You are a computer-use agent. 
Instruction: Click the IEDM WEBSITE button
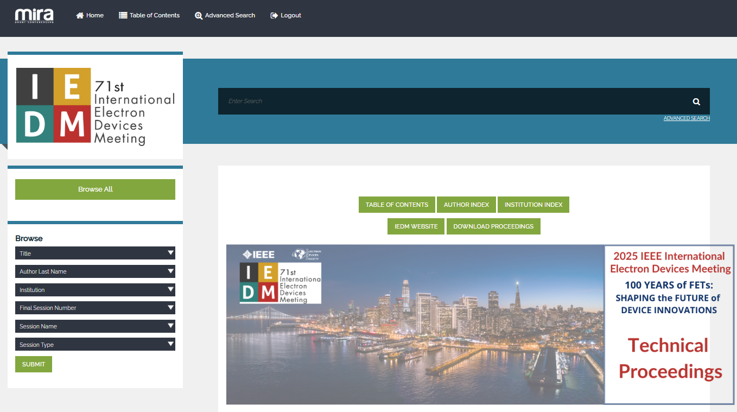(x=416, y=226)
